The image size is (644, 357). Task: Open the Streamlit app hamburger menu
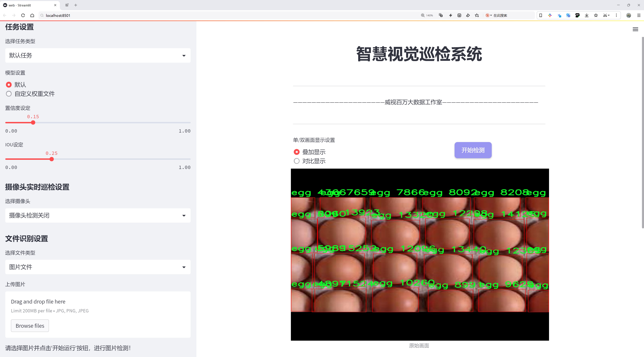pyautogui.click(x=635, y=29)
